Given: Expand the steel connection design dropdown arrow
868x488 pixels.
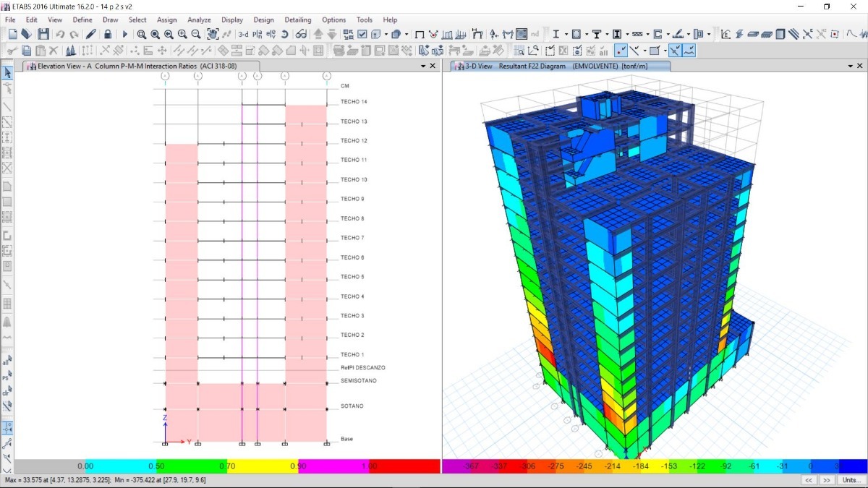Looking at the screenshot, I should 709,34.
